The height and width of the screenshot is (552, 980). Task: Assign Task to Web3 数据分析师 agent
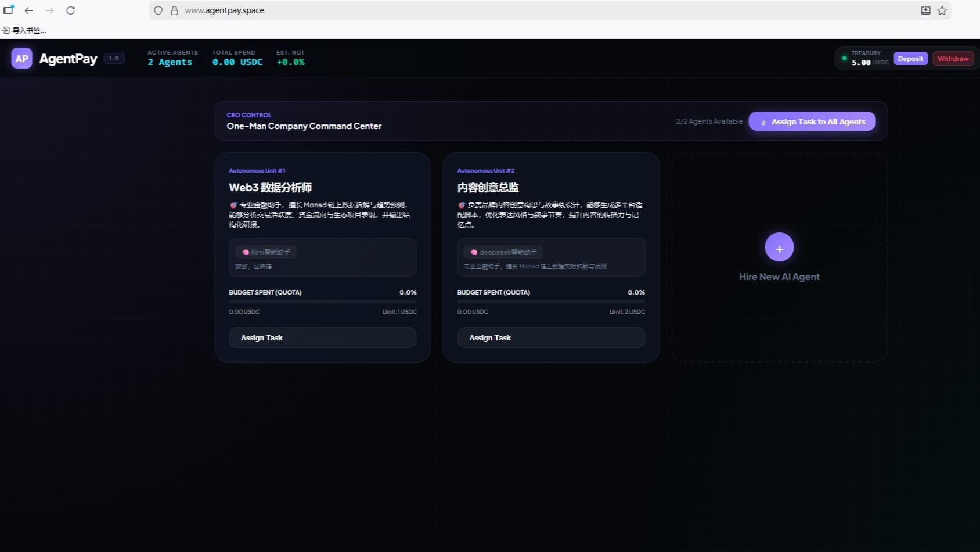[x=322, y=338]
